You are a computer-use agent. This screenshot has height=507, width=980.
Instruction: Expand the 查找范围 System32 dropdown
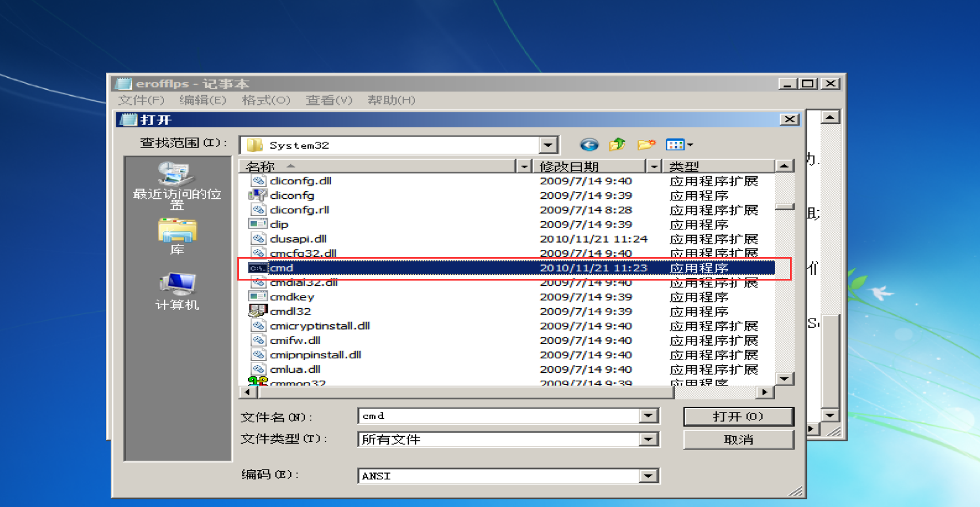tap(548, 145)
